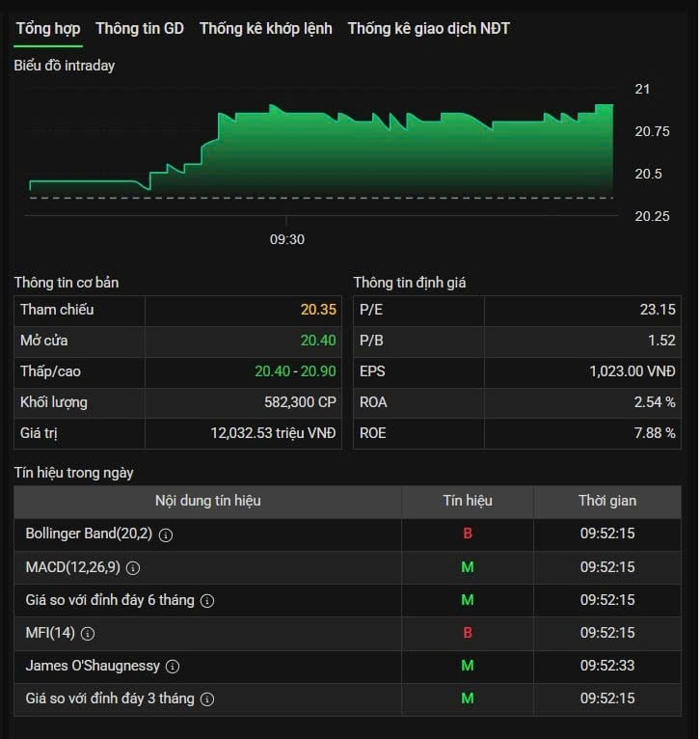The height and width of the screenshot is (739, 700).
Task: Click the Tín hiệu trong ngày heading
Action: (73, 473)
